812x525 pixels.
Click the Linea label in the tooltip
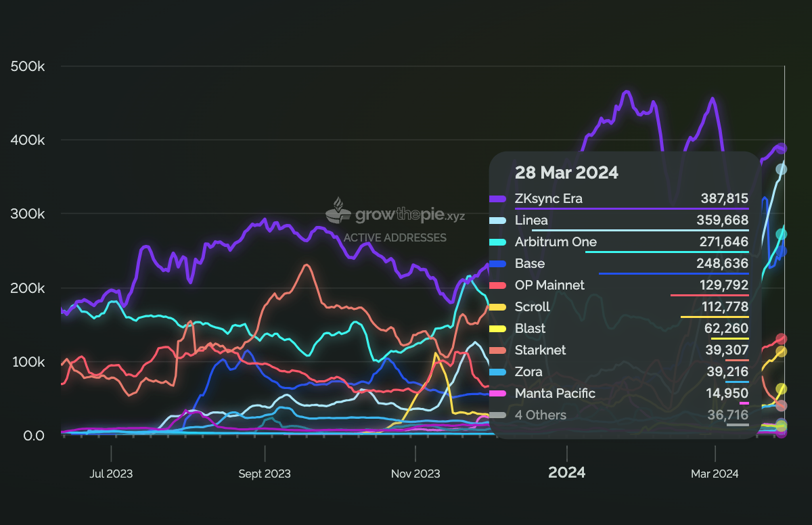pos(531,221)
